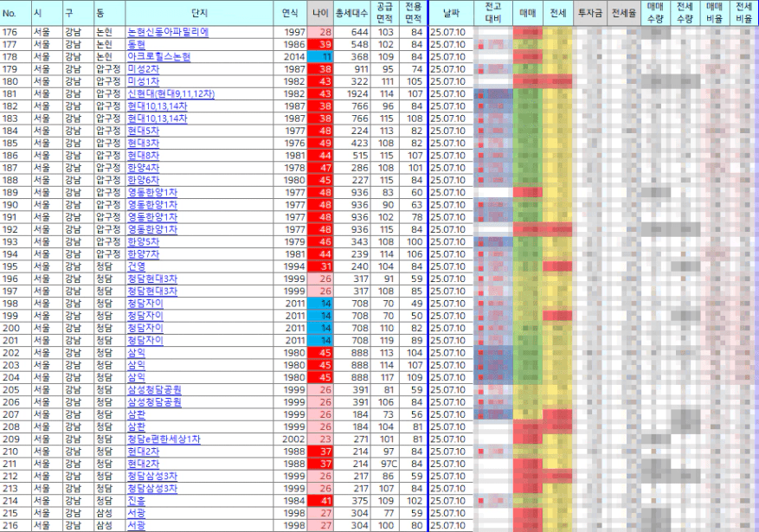Click the 총세대수 column header
The width and height of the screenshot is (759, 532).
click(x=352, y=13)
